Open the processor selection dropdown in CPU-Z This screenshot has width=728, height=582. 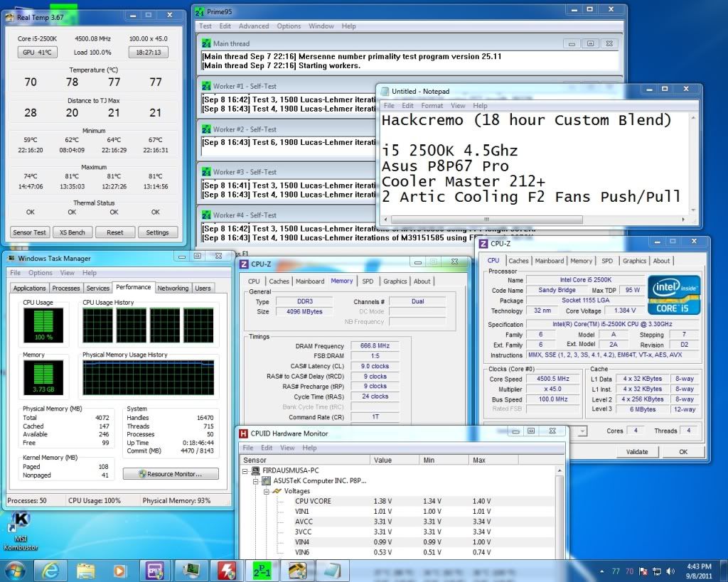click(583, 431)
